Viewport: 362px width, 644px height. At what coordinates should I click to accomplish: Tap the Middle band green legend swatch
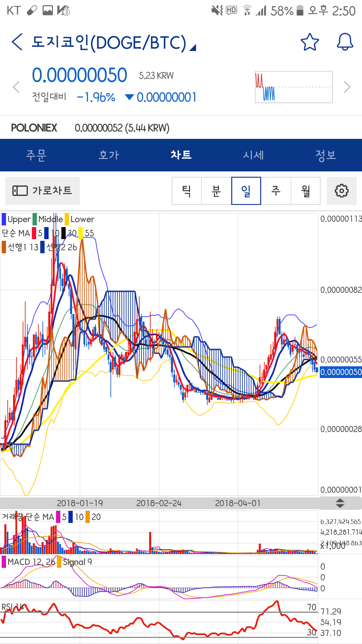(x=35, y=219)
